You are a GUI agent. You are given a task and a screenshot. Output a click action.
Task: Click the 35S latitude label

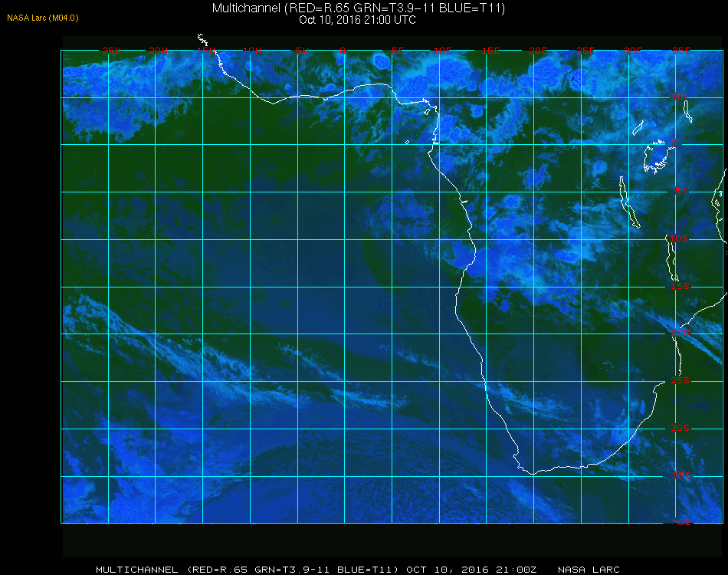coord(681,475)
